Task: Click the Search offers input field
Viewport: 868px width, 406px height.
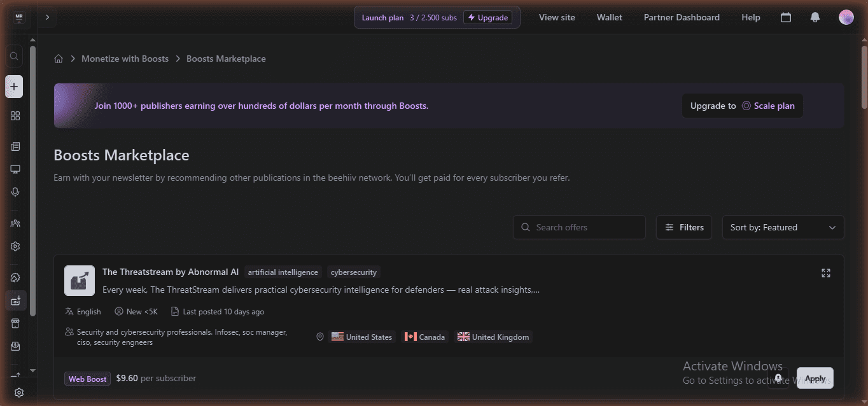Action: [579, 227]
